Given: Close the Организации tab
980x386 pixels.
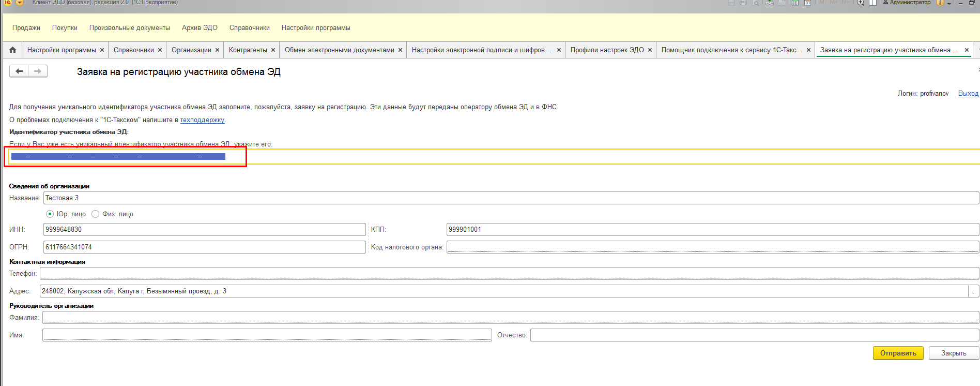Looking at the screenshot, I should [217, 50].
